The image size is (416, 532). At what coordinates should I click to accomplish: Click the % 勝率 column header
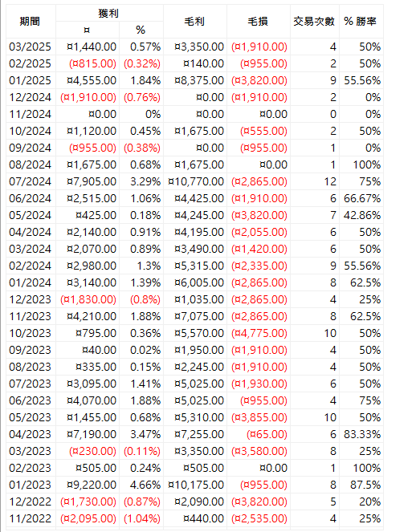(361, 22)
